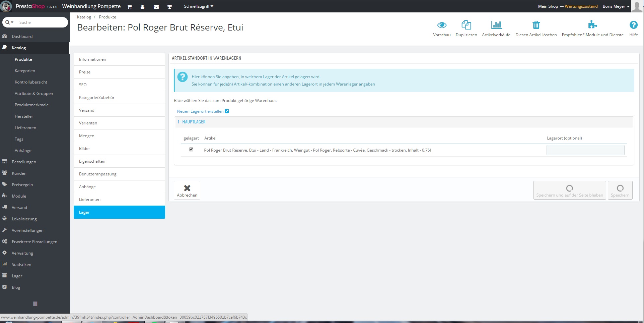Open the trophy icon in top bar

(x=170, y=7)
